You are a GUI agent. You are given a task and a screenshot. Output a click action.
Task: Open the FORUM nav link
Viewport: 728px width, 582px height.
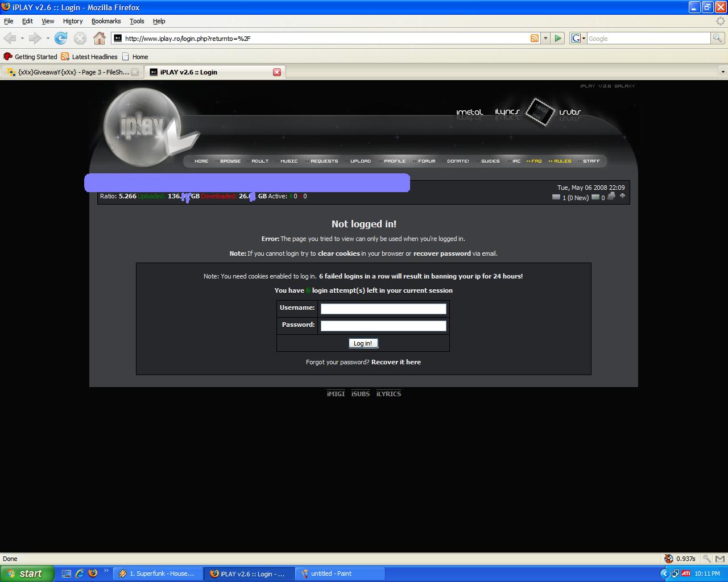(427, 161)
